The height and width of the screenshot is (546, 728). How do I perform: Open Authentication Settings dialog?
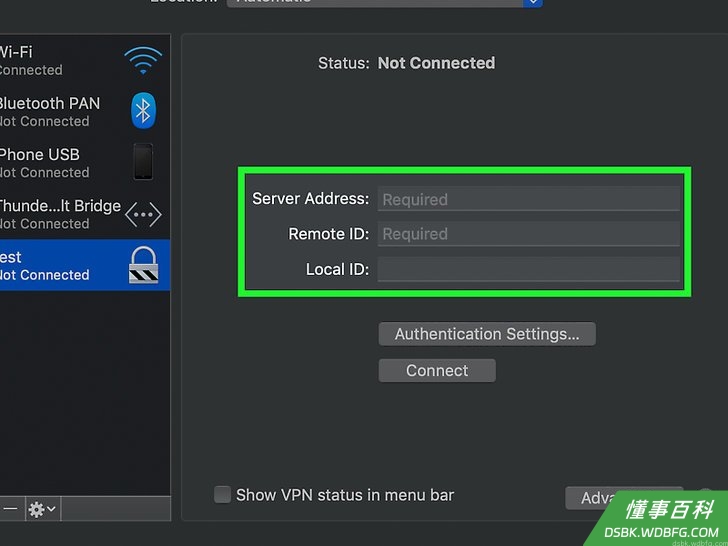pos(487,334)
